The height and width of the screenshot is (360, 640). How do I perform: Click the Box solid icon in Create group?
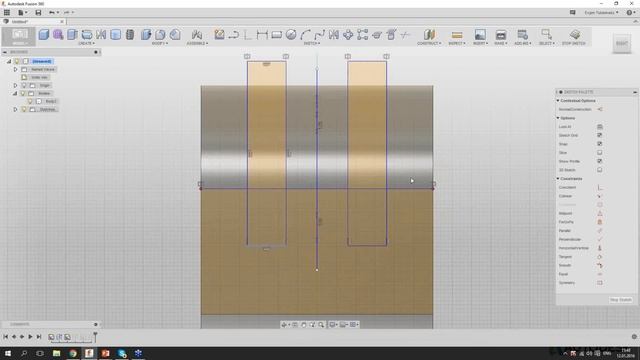tap(44, 35)
